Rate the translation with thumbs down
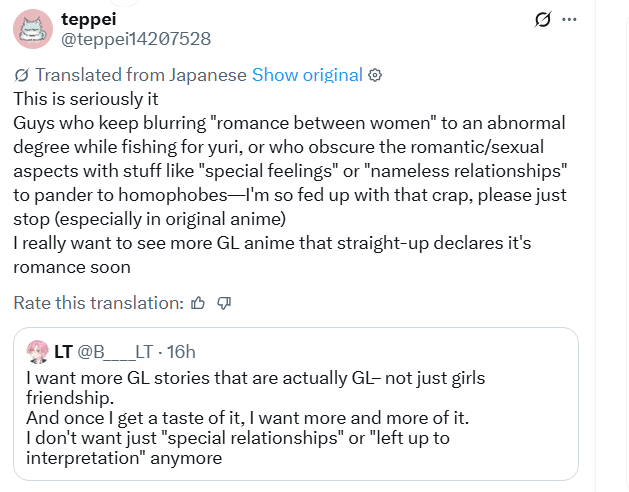 click(224, 303)
